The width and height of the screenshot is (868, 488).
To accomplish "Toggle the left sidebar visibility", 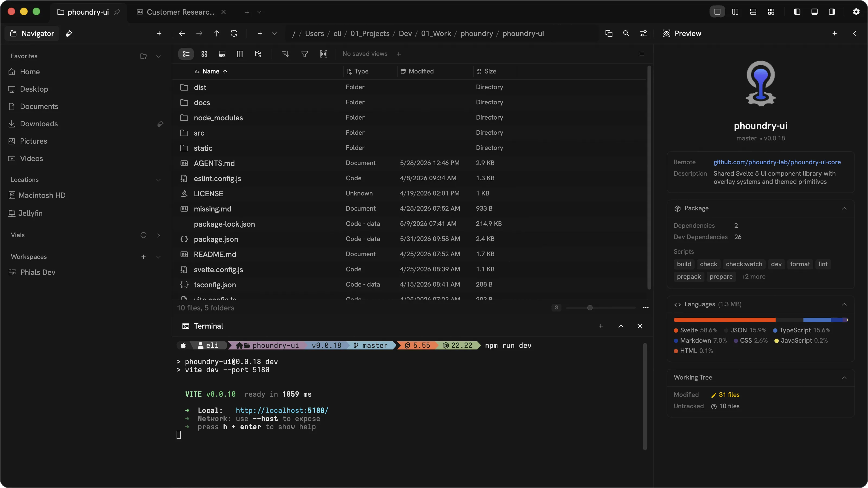I will point(797,12).
